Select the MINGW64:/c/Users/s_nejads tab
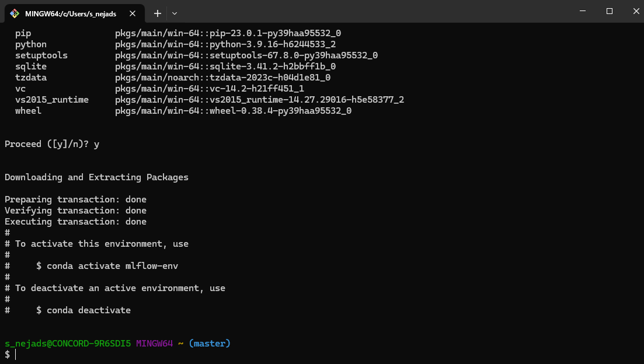This screenshot has height=364, width=644. [70, 13]
